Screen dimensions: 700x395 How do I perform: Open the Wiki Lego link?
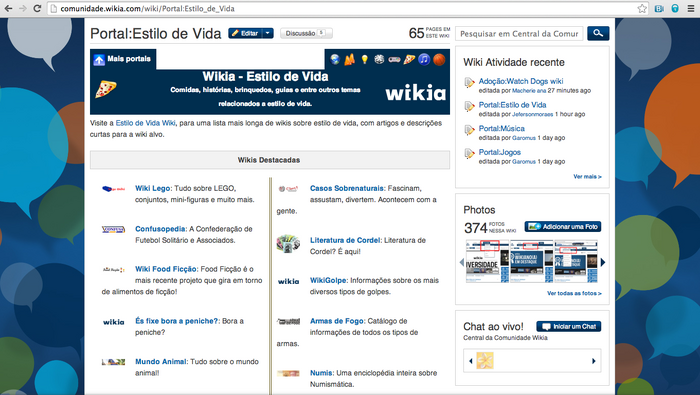point(153,188)
